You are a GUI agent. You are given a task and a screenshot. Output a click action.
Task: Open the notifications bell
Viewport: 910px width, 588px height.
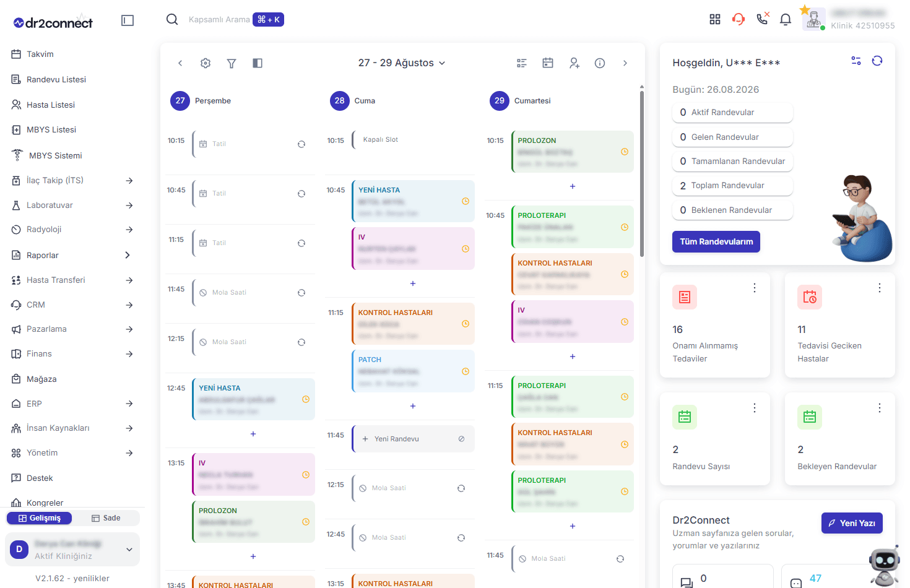pyautogui.click(x=786, y=19)
